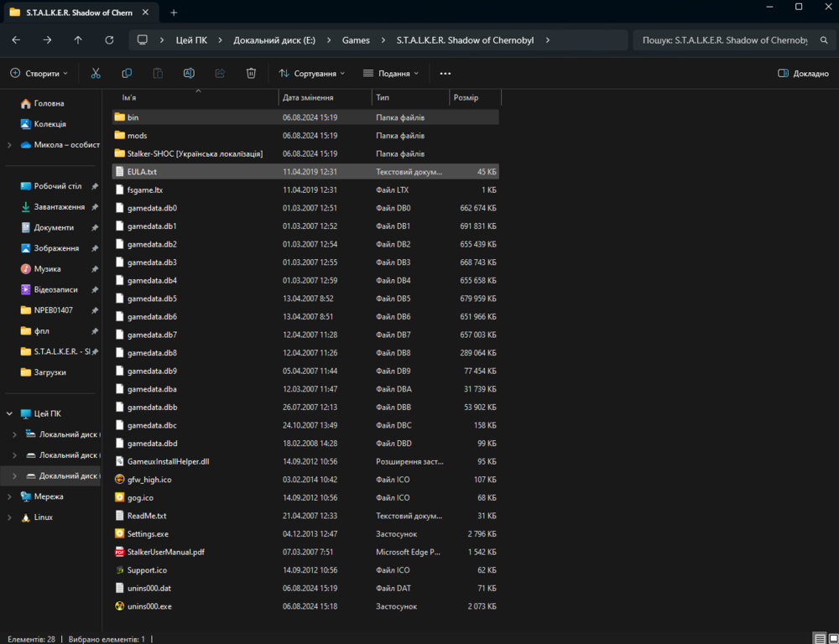Open the Подання view dropdown

pos(391,74)
